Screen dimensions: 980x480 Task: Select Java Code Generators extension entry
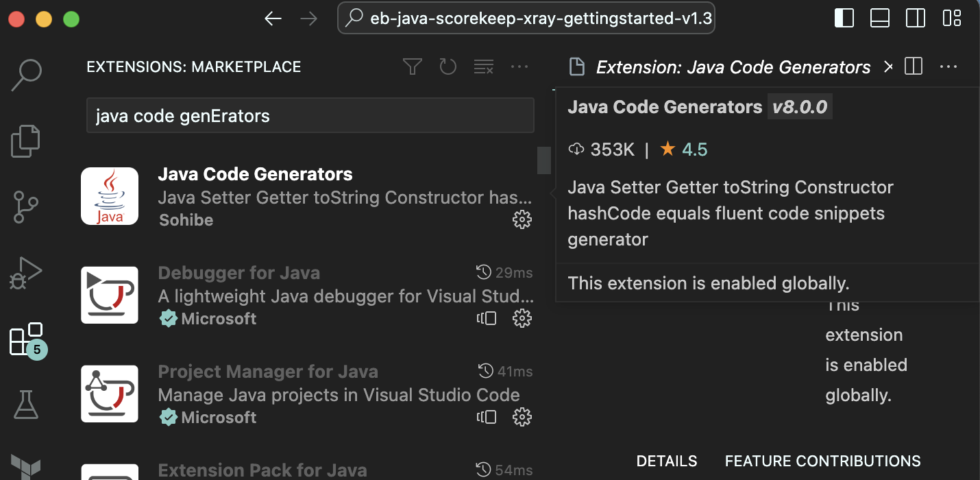(307, 196)
